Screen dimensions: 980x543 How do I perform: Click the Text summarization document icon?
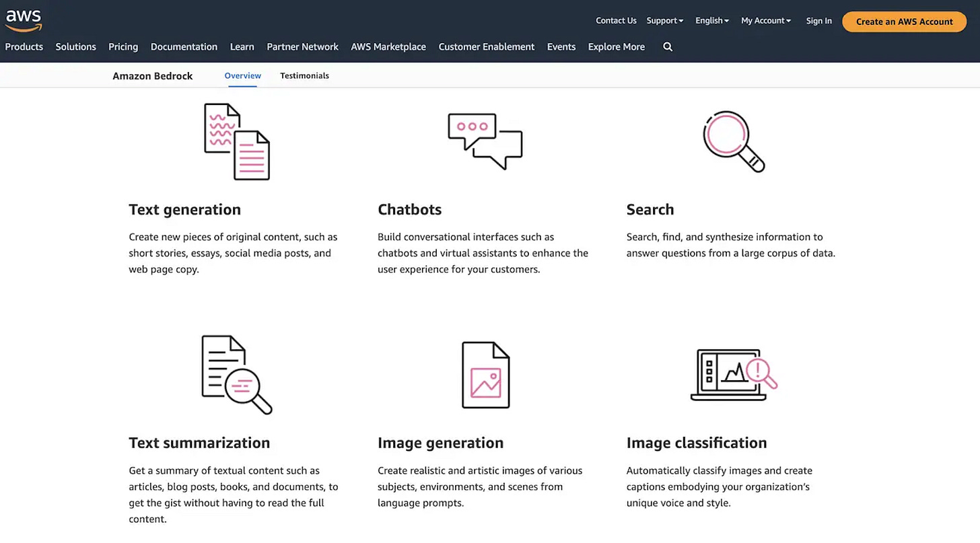(x=237, y=375)
